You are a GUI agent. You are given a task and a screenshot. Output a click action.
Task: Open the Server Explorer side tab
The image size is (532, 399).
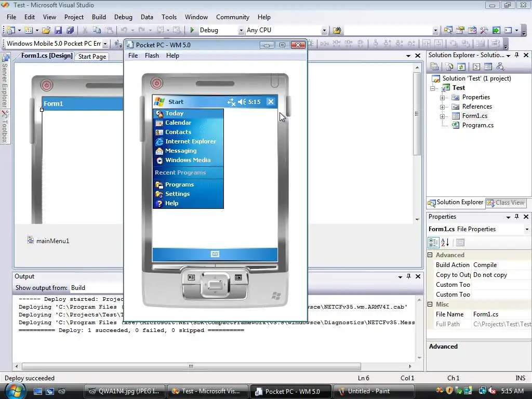coord(5,81)
